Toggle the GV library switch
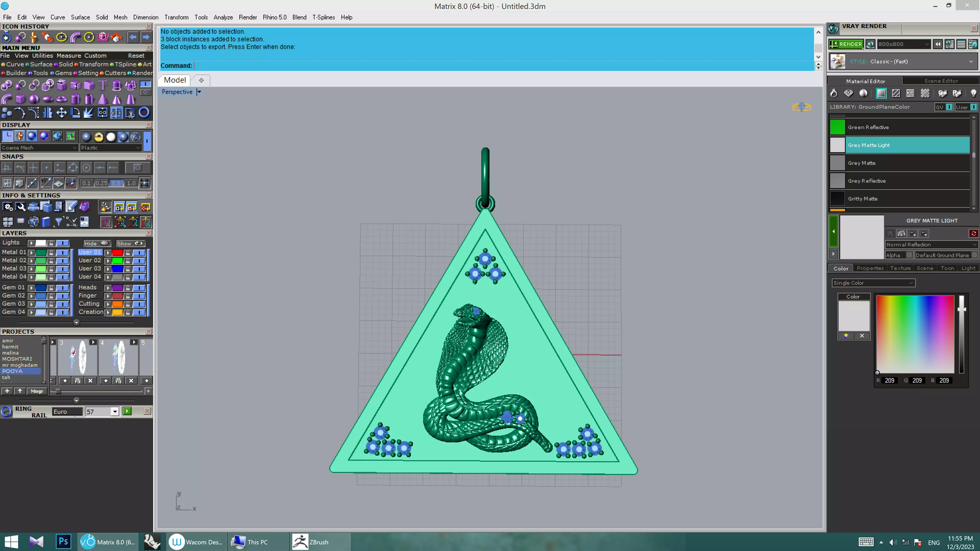The width and height of the screenshot is (980, 551). 949,107
